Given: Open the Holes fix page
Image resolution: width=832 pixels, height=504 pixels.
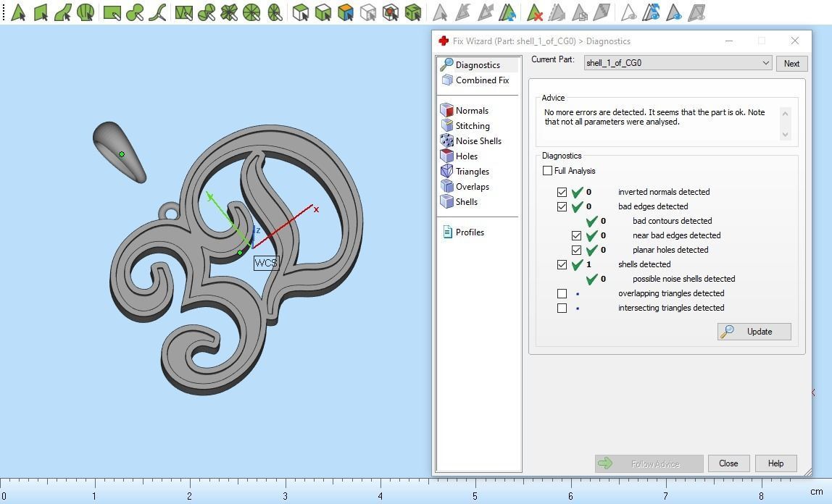Looking at the screenshot, I should point(467,156).
